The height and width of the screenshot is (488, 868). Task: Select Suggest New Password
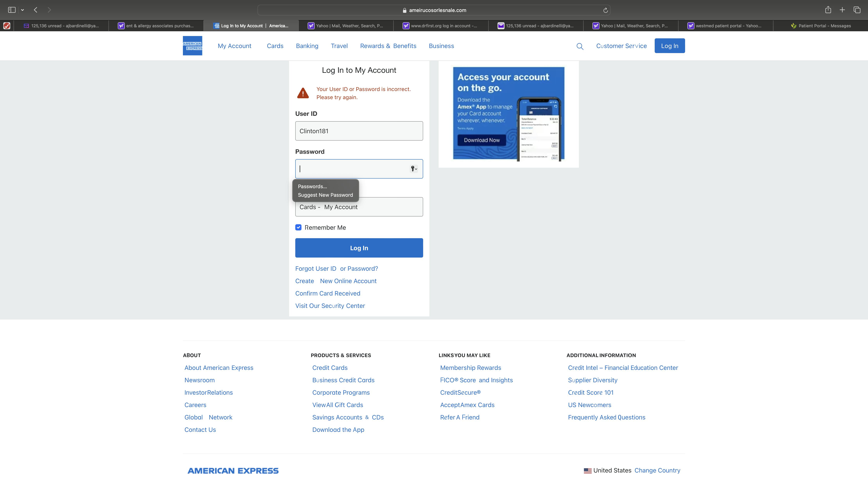coord(325,195)
